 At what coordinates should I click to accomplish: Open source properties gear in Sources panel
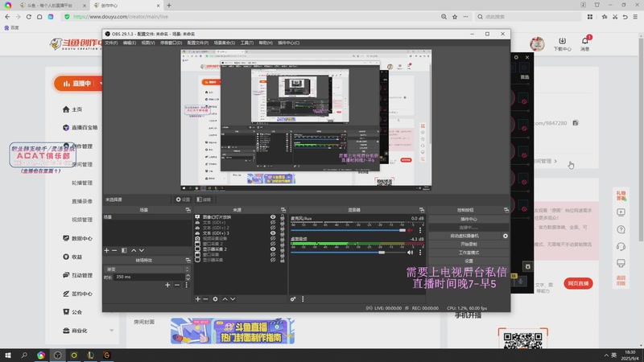[215, 299]
